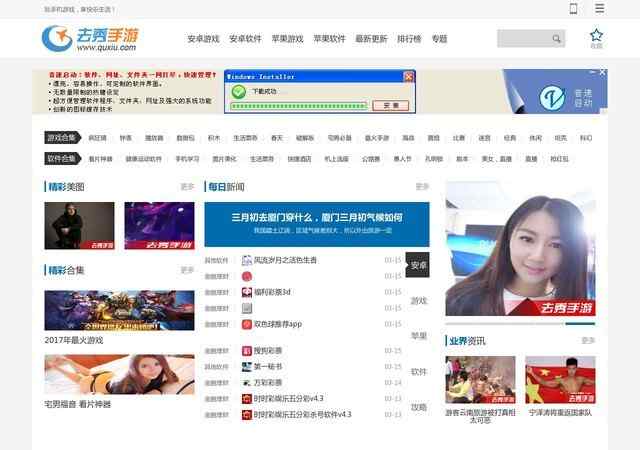Click the 安装 button in installer ad
Screen dimensions: 640x450
click(x=391, y=105)
